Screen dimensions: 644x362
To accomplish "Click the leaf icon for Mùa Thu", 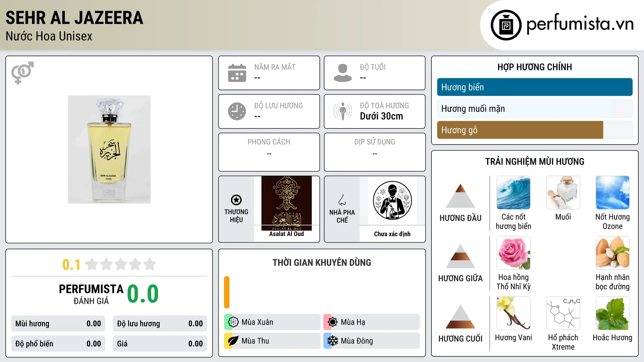I will pos(233,341).
